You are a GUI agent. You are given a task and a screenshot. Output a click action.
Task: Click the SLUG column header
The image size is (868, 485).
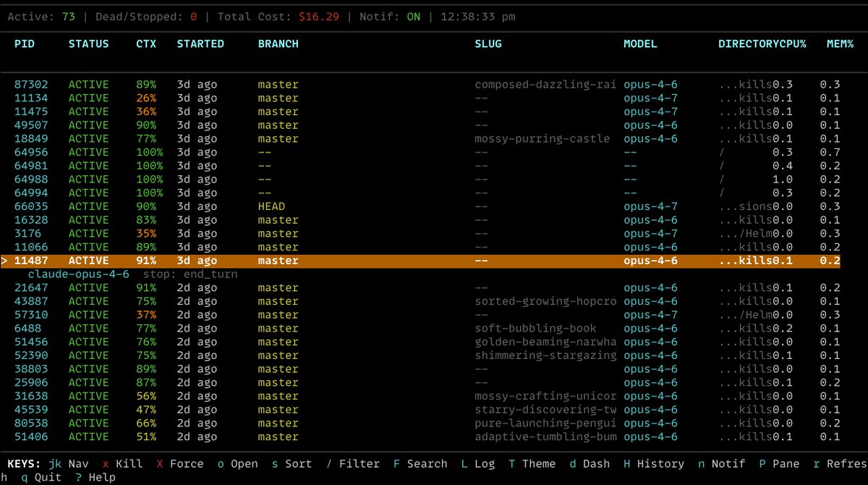[488, 43]
